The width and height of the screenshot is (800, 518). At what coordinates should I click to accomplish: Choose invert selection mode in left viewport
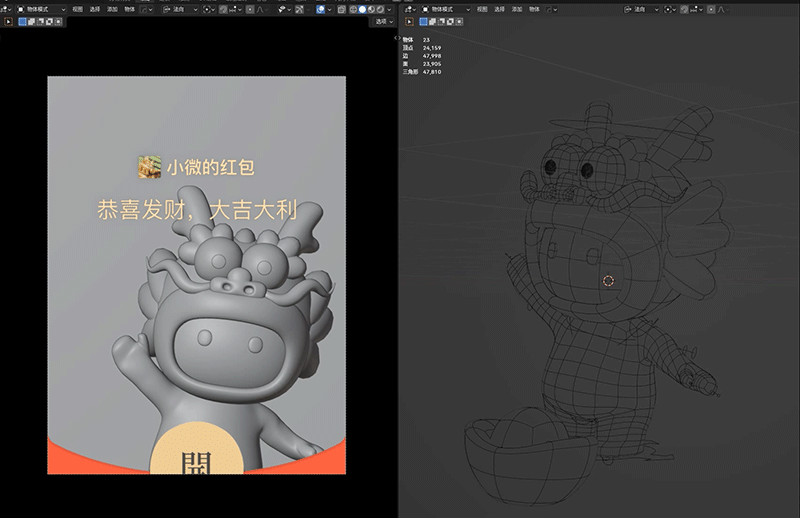(x=49, y=21)
